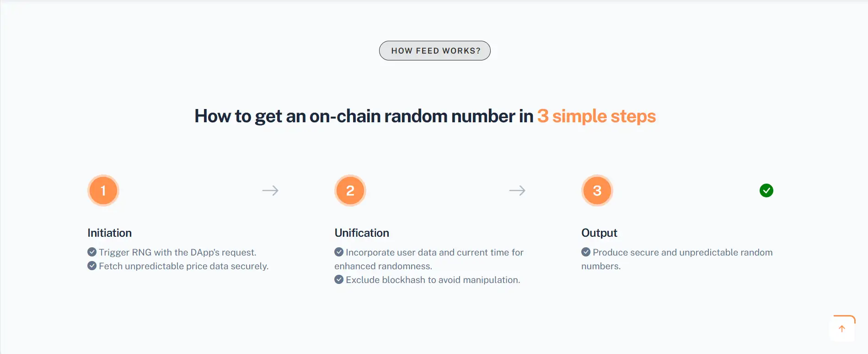Click the arrow after step 2
868x354 pixels.
click(x=517, y=191)
